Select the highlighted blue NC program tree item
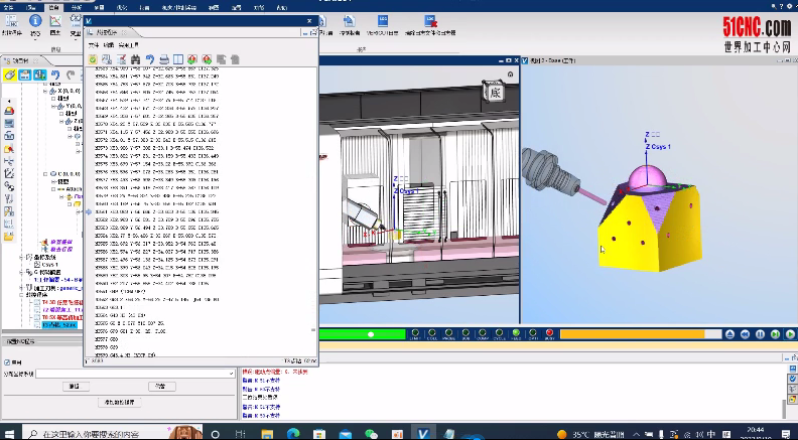Image resolution: width=798 pixels, height=440 pixels. tap(58, 325)
